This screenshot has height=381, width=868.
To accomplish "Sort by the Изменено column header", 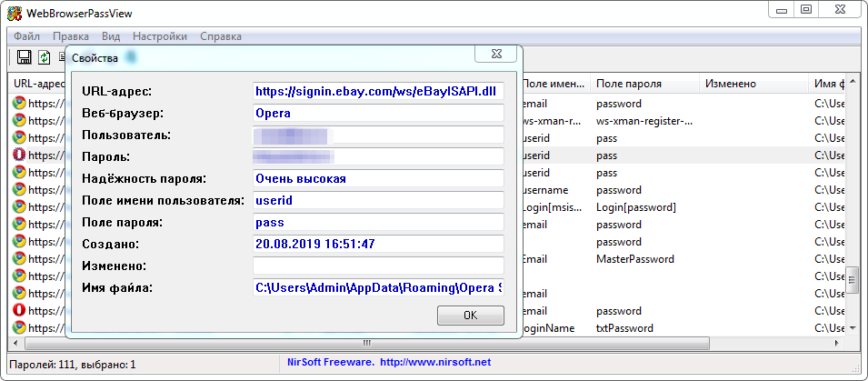I will (x=753, y=84).
